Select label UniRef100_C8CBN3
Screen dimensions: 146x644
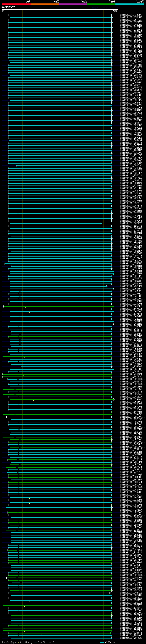tap(131, 337)
